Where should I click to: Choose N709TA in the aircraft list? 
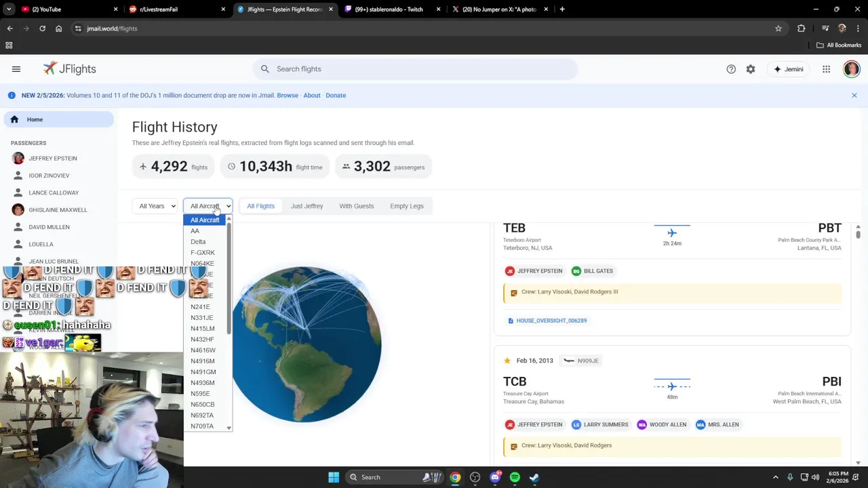pyautogui.click(x=205, y=426)
